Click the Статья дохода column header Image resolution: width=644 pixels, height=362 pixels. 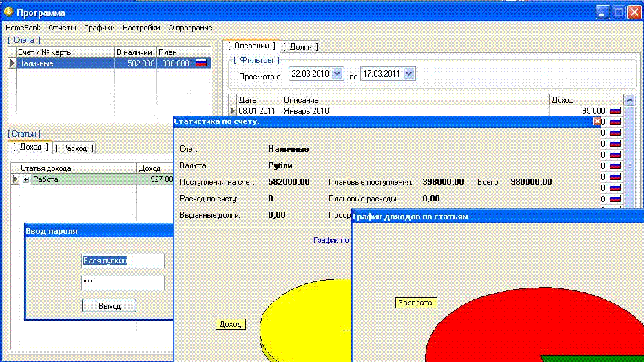click(78, 168)
